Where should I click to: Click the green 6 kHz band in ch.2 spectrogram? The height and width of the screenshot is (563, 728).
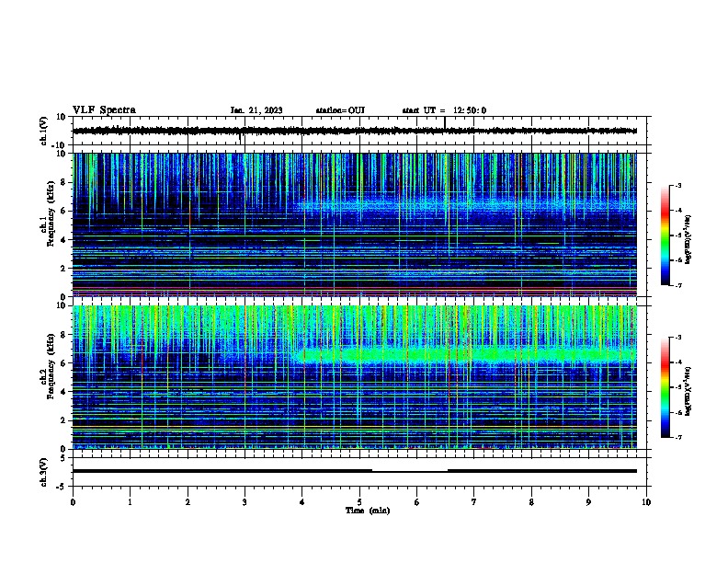tap(464, 356)
